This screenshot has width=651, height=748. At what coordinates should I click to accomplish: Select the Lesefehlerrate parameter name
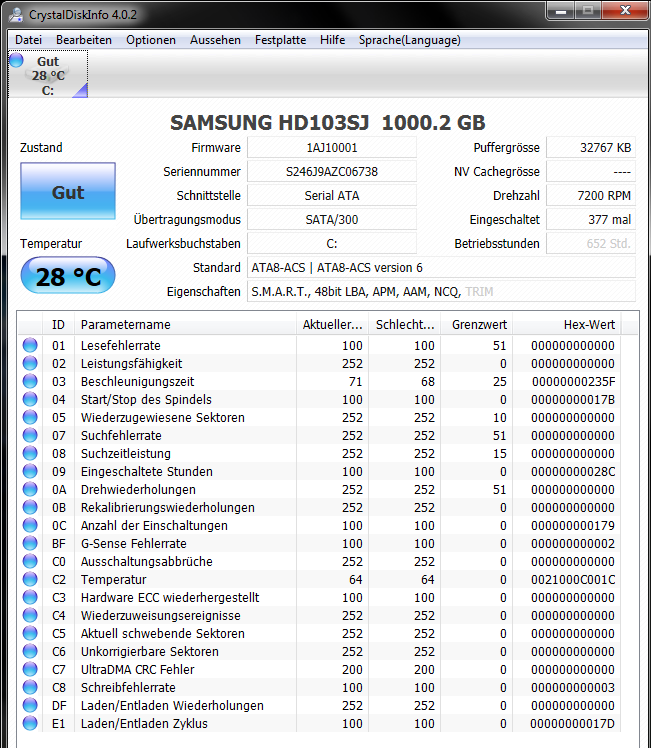[121, 345]
